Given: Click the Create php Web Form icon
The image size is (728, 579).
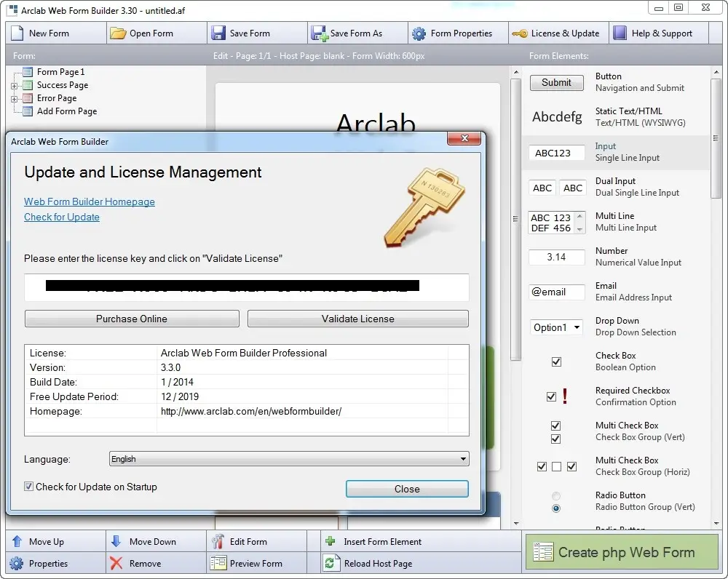Looking at the screenshot, I should click(543, 552).
